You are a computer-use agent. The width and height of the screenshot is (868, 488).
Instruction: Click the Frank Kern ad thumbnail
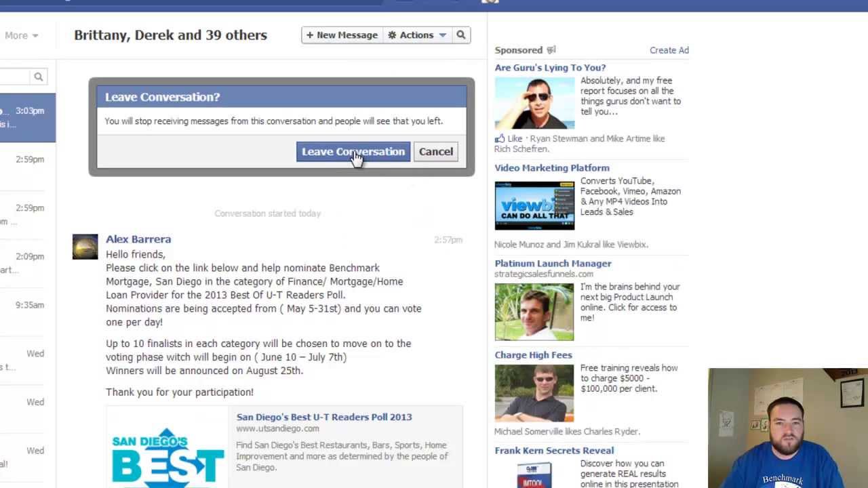click(534, 474)
